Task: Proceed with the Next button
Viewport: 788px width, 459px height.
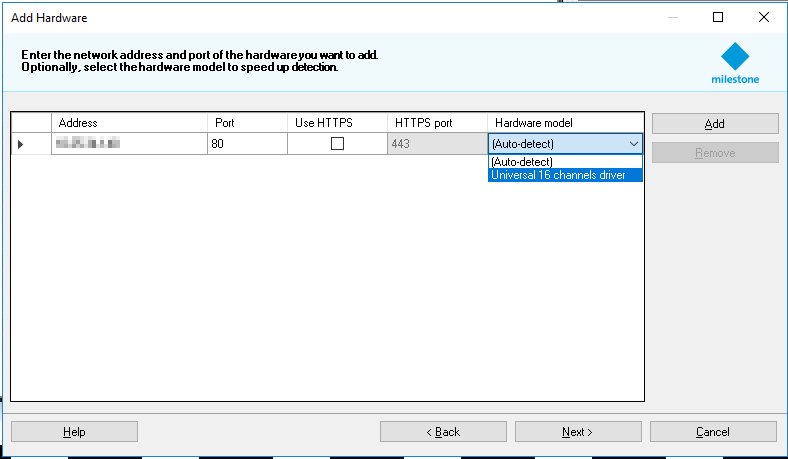Action: pyautogui.click(x=577, y=432)
